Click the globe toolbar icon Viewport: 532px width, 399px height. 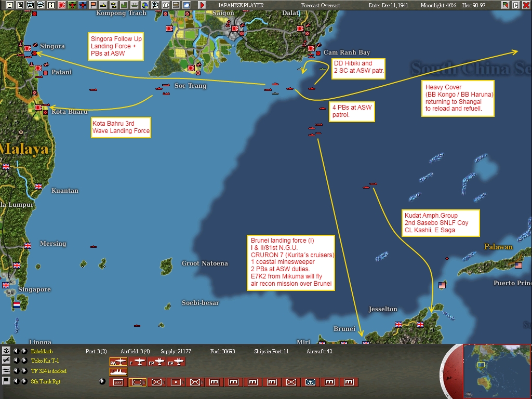click(145, 5)
